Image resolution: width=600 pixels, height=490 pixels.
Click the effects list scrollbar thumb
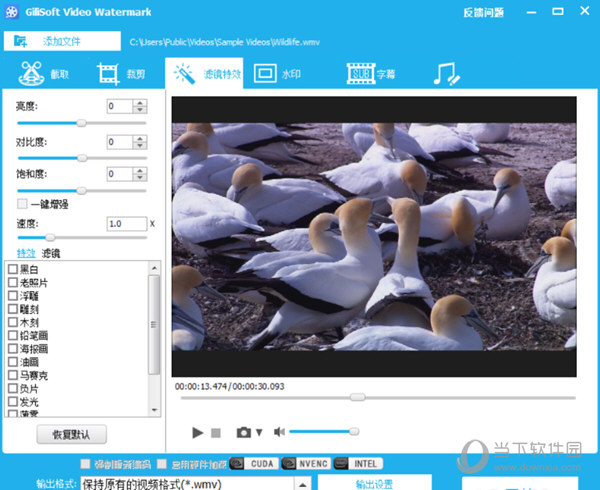click(154, 324)
